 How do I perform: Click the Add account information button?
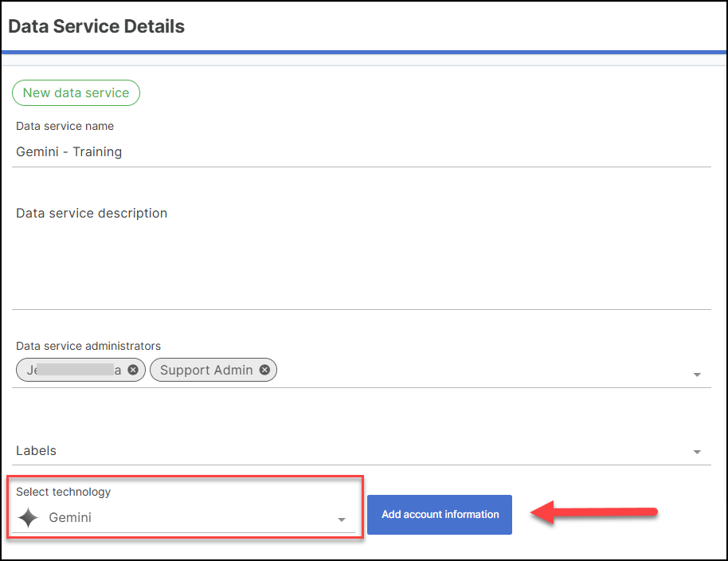click(440, 515)
